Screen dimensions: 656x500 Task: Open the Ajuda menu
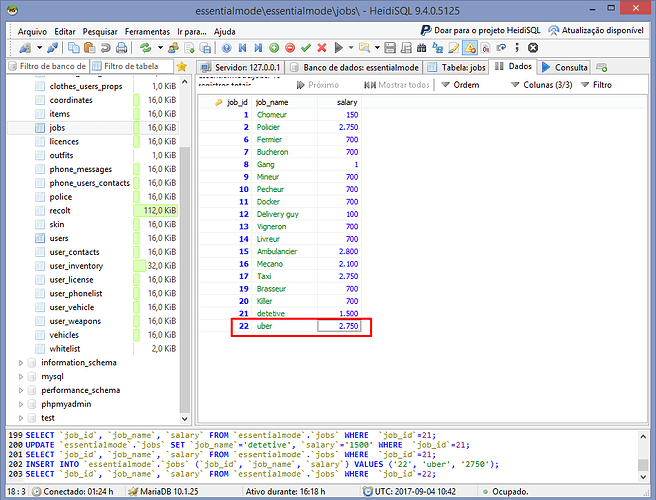(x=225, y=31)
